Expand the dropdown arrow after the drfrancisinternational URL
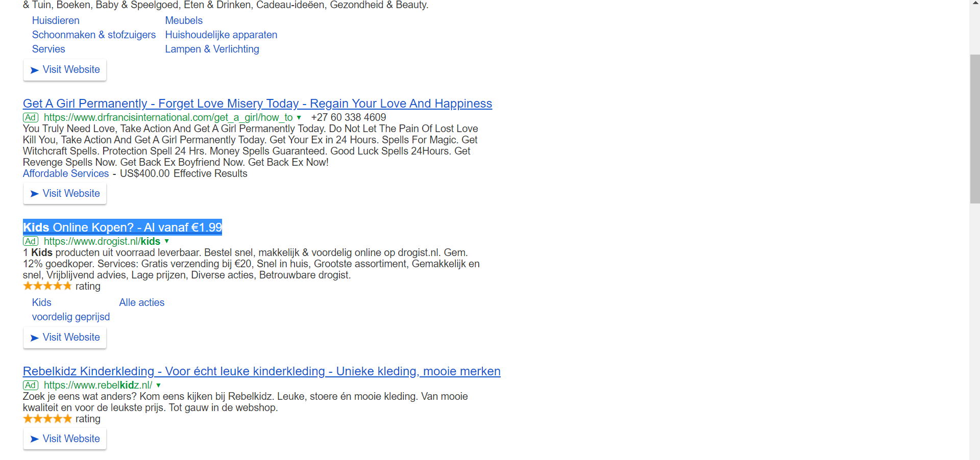The width and height of the screenshot is (980, 460). (299, 118)
